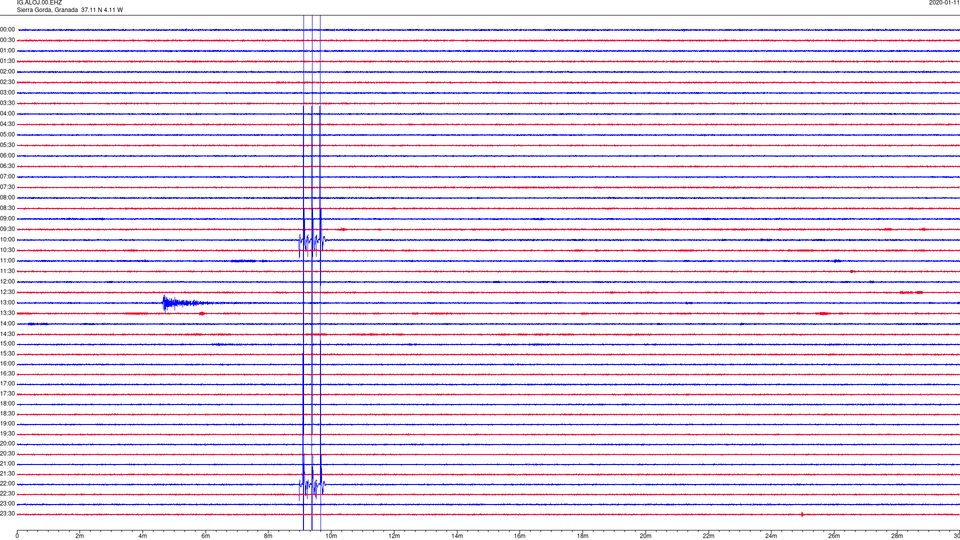
Task: Choose the 23:30 trace label
Action: [x=7, y=514]
